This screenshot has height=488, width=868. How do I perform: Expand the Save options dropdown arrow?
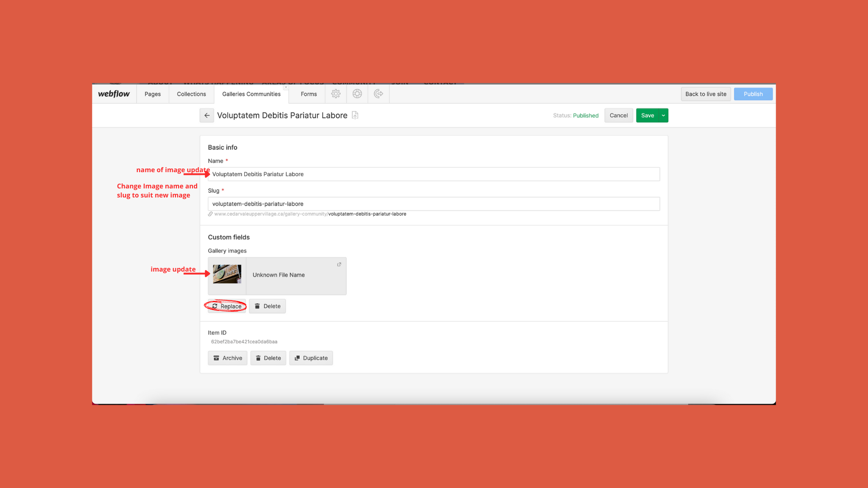(663, 116)
